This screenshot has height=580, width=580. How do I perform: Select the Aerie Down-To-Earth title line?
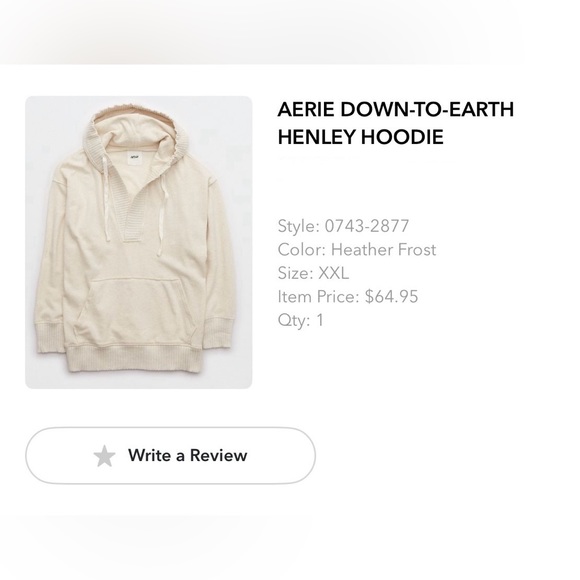pyautogui.click(x=395, y=109)
